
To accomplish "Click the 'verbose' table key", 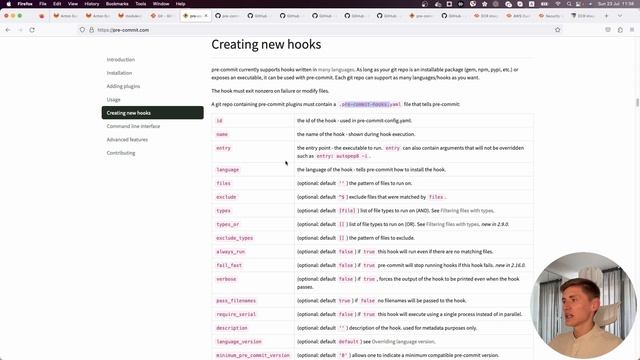I will 226,279.
